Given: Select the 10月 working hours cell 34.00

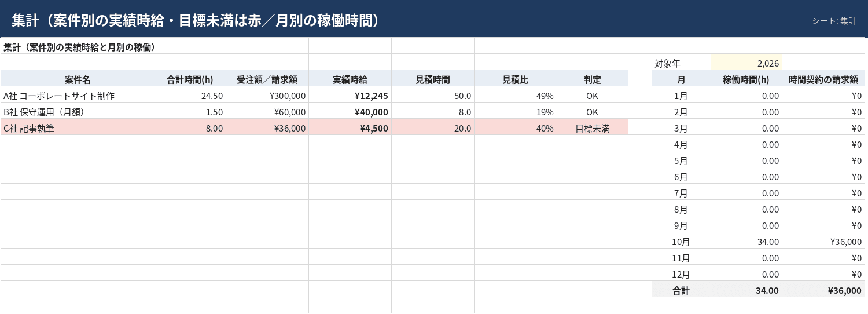Looking at the screenshot, I should [x=746, y=241].
